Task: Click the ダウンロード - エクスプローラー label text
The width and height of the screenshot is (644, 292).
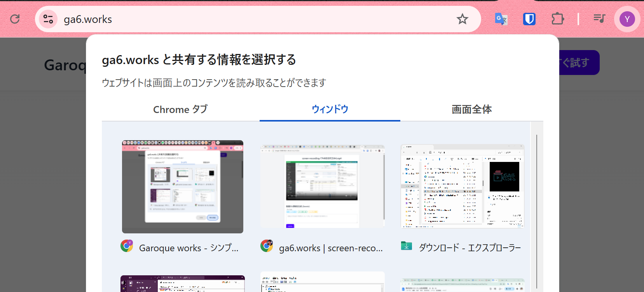Action: [469, 248]
